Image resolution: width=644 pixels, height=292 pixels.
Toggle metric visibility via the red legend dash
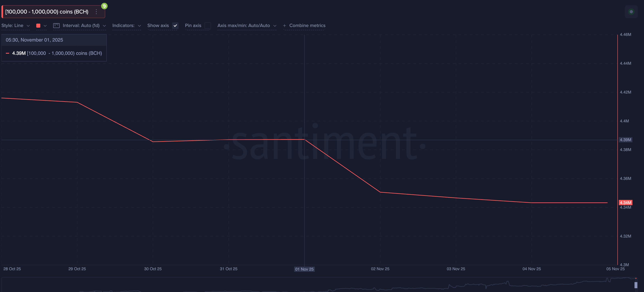tap(8, 53)
